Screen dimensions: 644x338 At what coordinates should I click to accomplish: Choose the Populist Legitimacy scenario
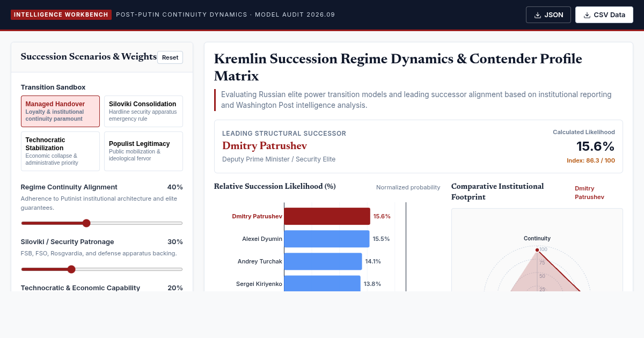click(143, 151)
